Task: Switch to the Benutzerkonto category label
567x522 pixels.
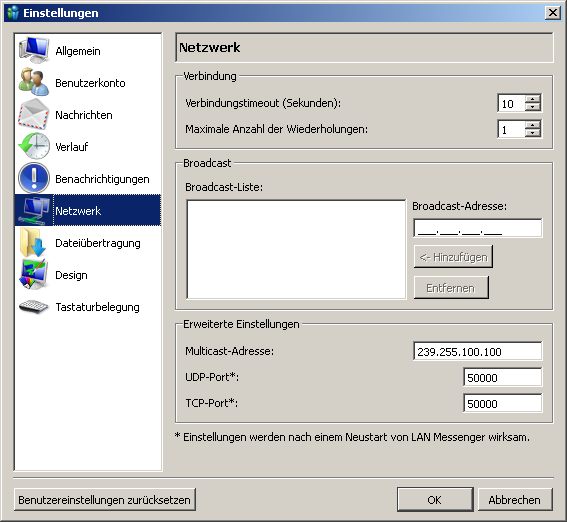Action: click(x=90, y=83)
